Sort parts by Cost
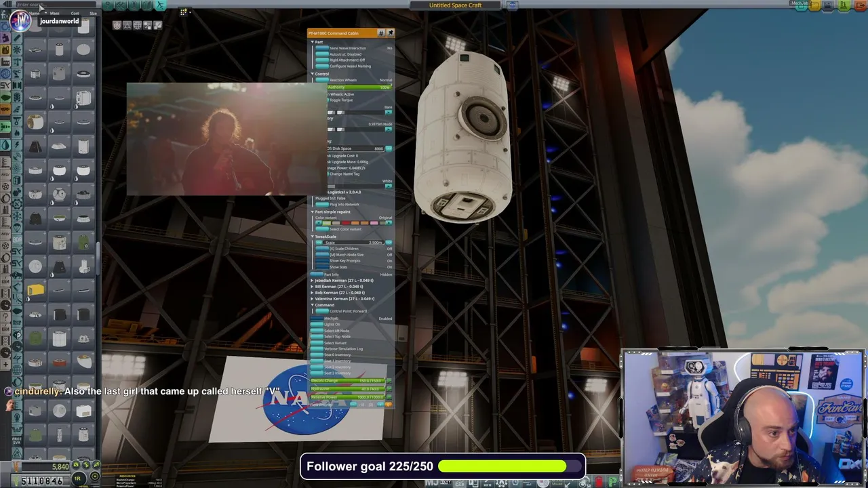Image resolution: width=868 pixels, height=488 pixels. click(75, 14)
